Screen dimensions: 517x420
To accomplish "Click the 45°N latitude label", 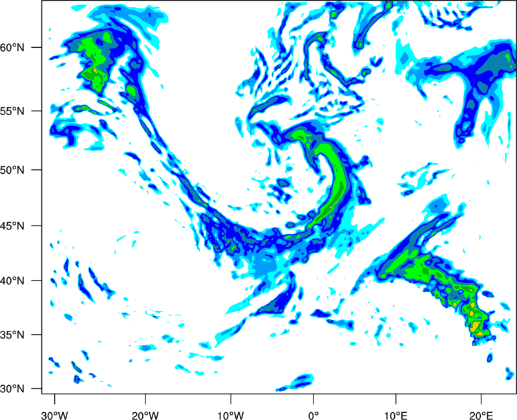I will pos(12,226).
